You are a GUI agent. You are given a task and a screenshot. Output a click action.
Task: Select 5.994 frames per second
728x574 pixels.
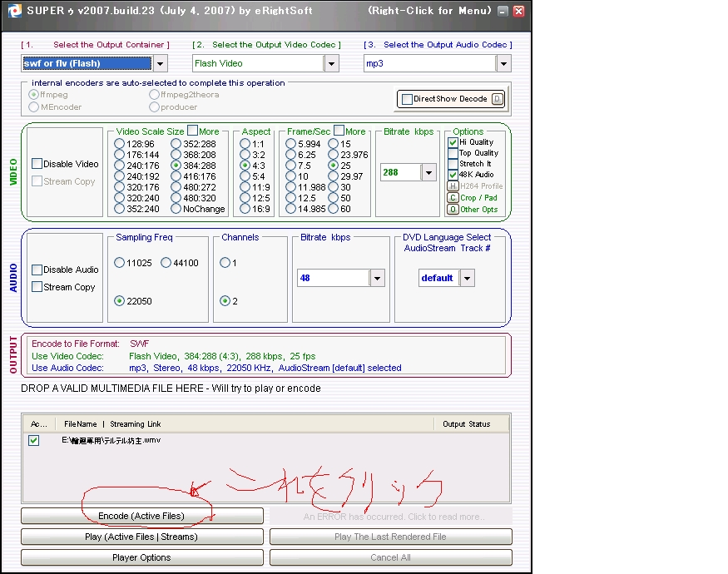click(291, 144)
